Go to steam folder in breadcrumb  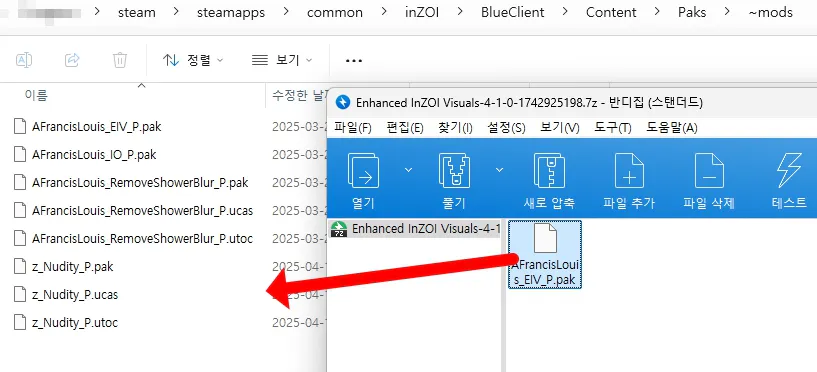click(x=137, y=12)
